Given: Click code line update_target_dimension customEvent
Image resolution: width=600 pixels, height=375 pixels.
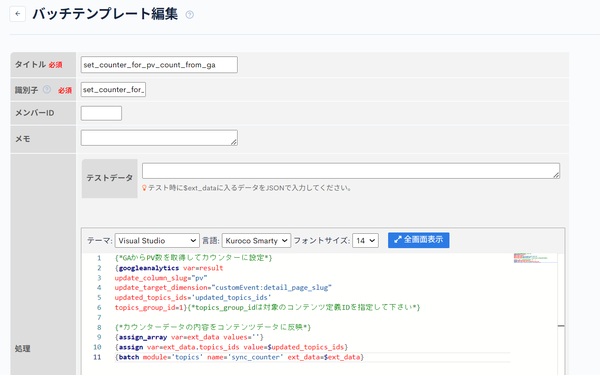Looking at the screenshot, I should 223,288.
